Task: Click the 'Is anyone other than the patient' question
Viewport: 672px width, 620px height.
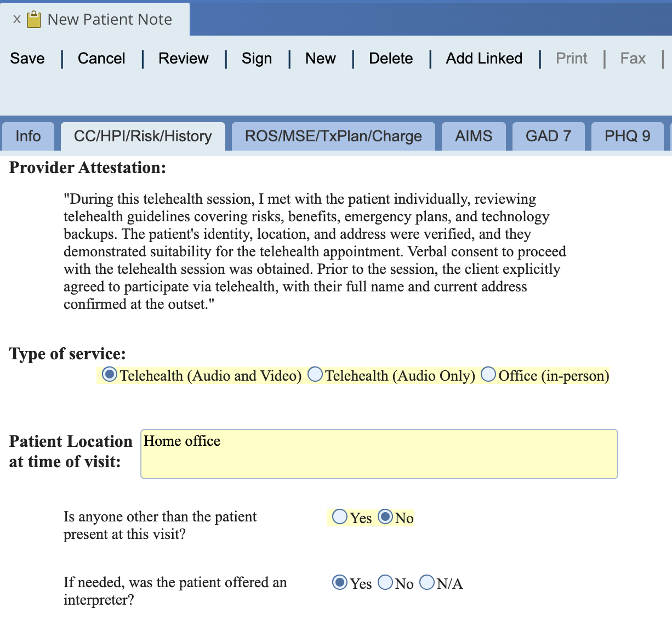Action: pyautogui.click(x=160, y=525)
